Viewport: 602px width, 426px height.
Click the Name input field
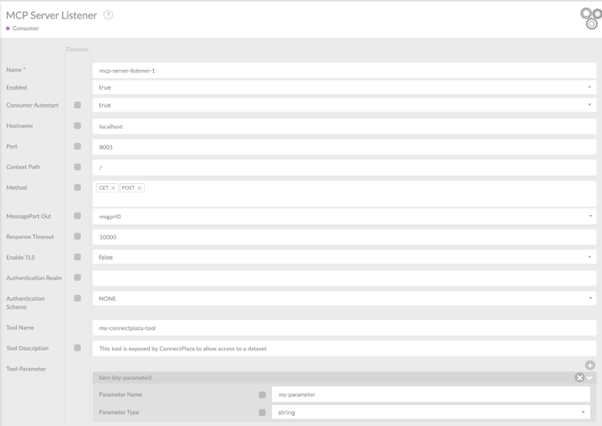point(343,70)
